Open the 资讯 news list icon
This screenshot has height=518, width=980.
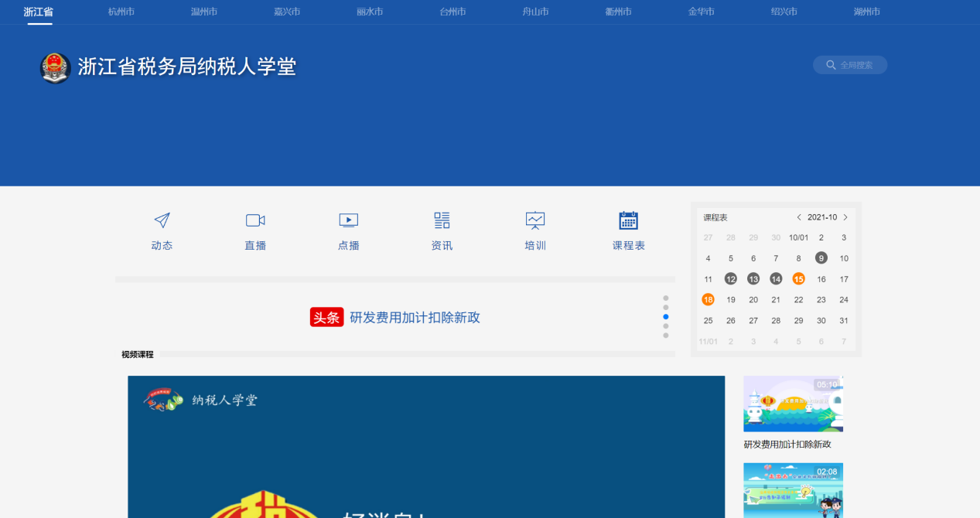(442, 221)
